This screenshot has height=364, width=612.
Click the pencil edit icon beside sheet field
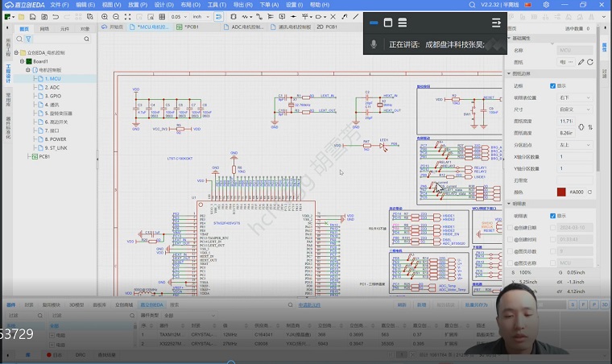point(581,62)
